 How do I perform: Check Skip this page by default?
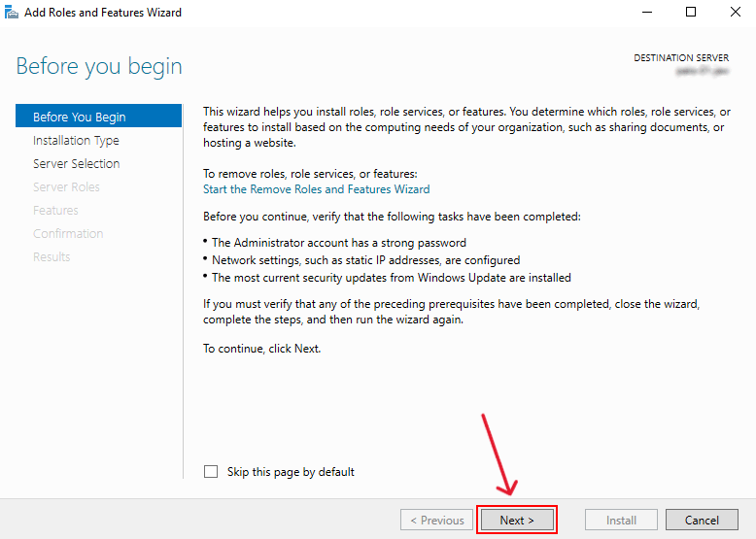pos(211,472)
